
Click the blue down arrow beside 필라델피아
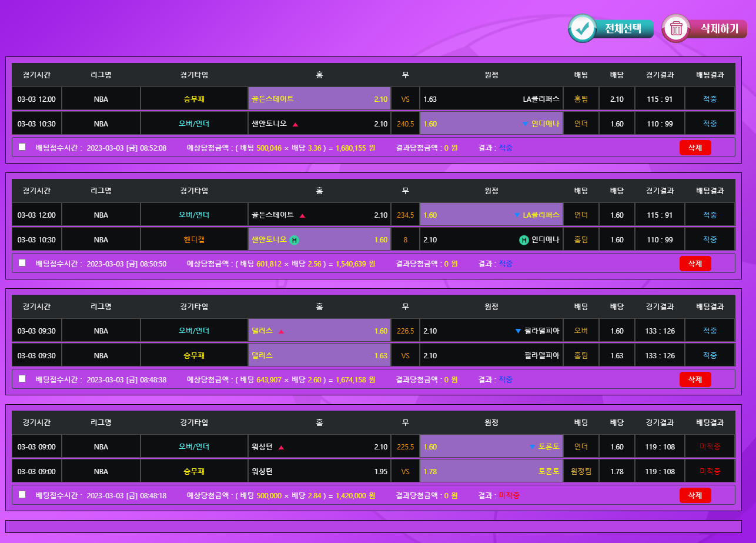pos(518,331)
